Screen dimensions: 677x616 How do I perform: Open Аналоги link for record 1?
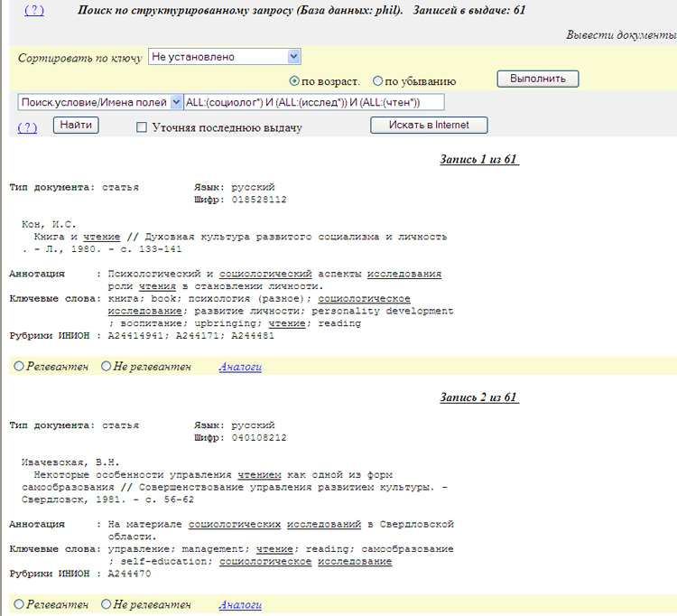(x=240, y=367)
